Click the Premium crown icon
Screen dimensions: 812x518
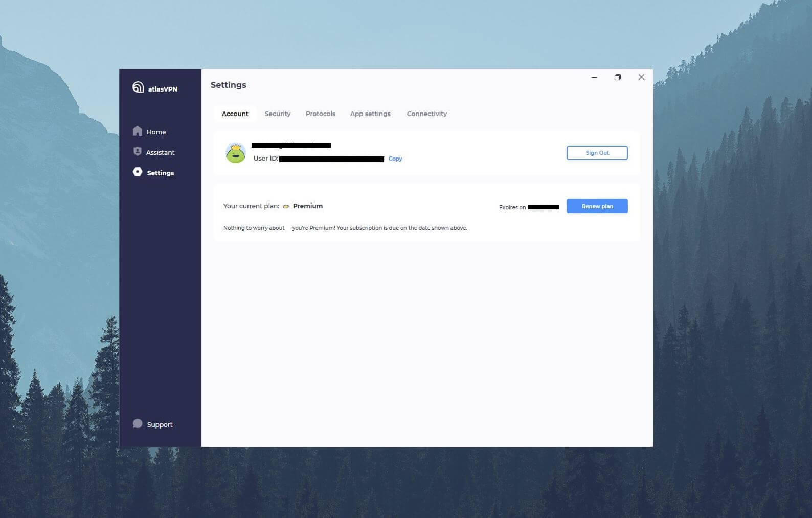(286, 206)
